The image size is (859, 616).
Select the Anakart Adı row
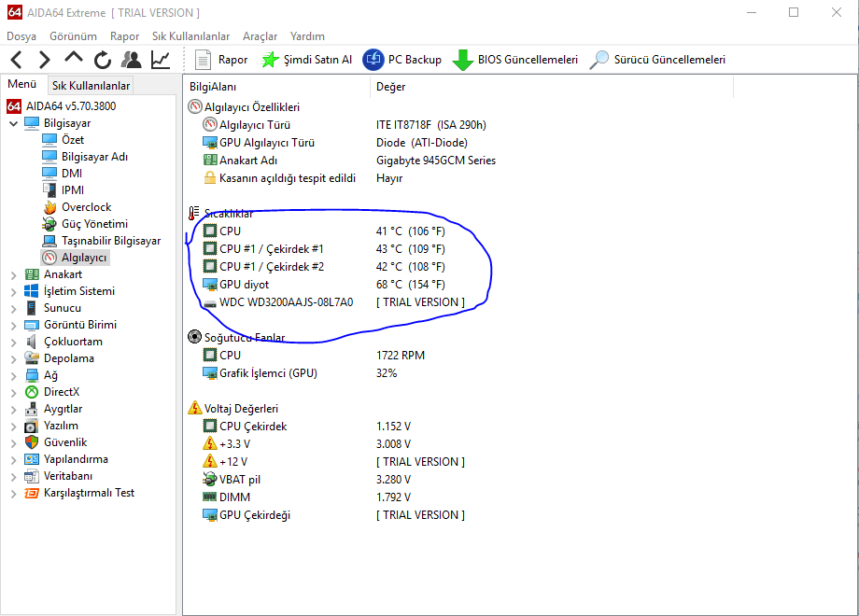(x=349, y=161)
